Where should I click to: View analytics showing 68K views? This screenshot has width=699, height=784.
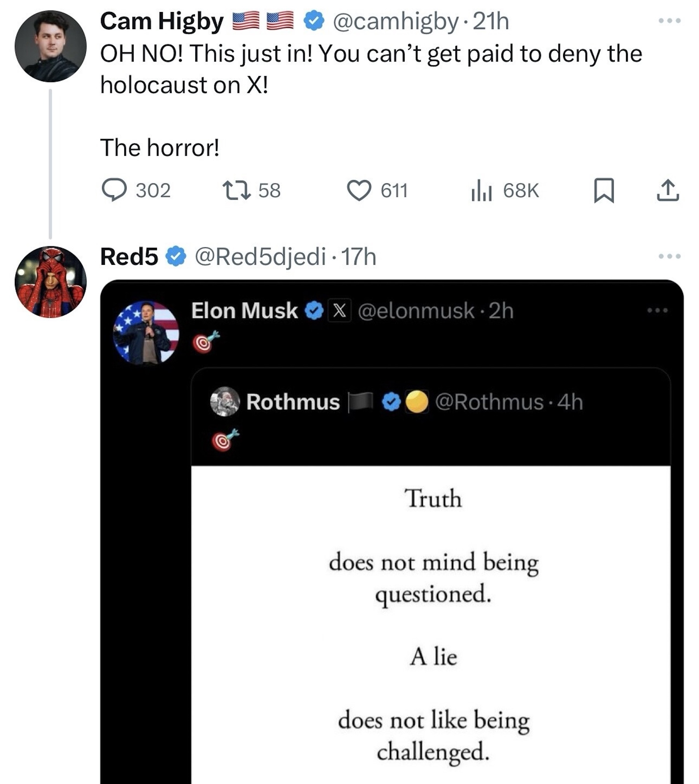point(482,190)
